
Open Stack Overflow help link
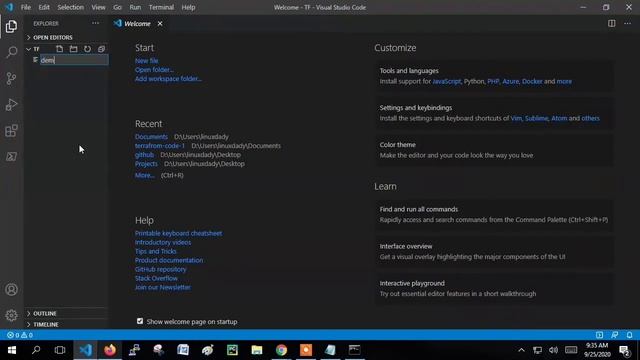(x=156, y=278)
